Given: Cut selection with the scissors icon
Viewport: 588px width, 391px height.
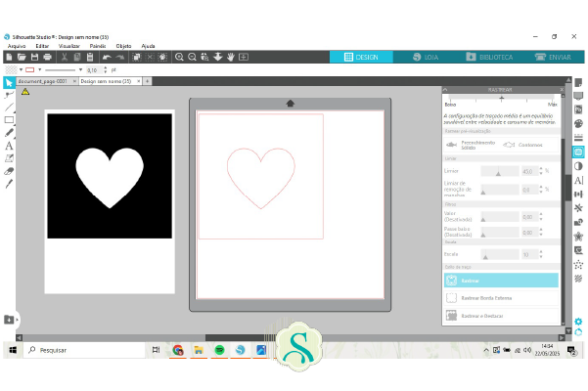Looking at the screenshot, I should point(65,57).
